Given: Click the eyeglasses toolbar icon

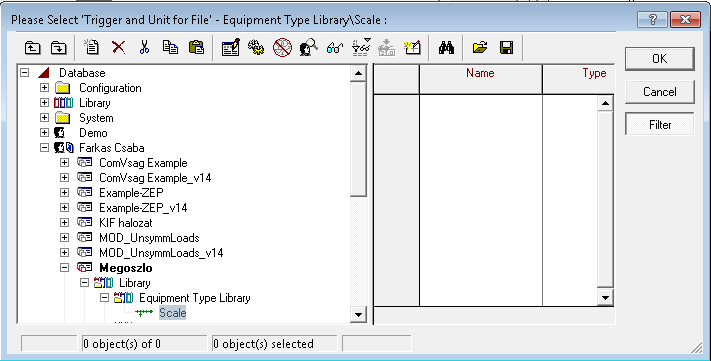Looking at the screenshot, I should 335,48.
